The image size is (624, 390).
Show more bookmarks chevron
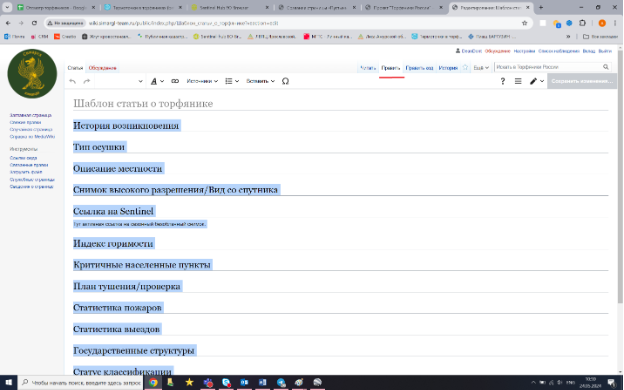tap(568, 36)
